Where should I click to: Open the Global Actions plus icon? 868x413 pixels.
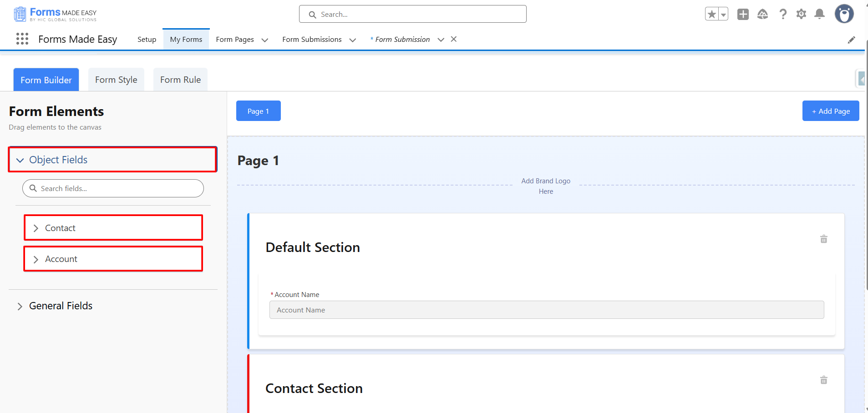[743, 15]
